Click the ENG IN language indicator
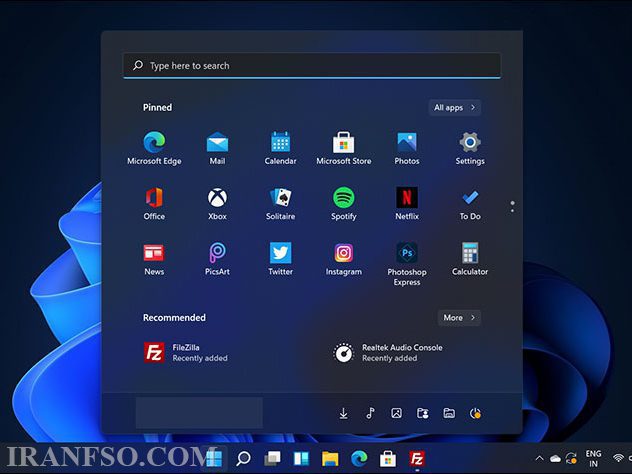This screenshot has width=632, height=474. coord(593,459)
